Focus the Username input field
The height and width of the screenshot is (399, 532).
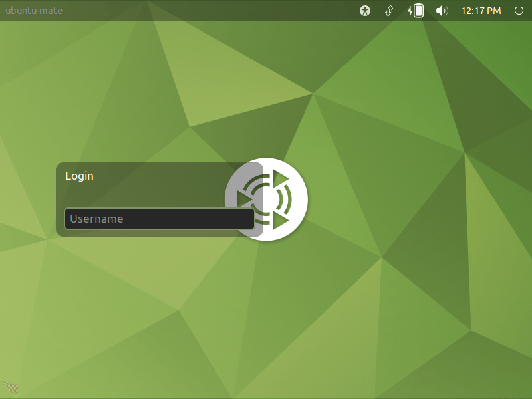160,219
